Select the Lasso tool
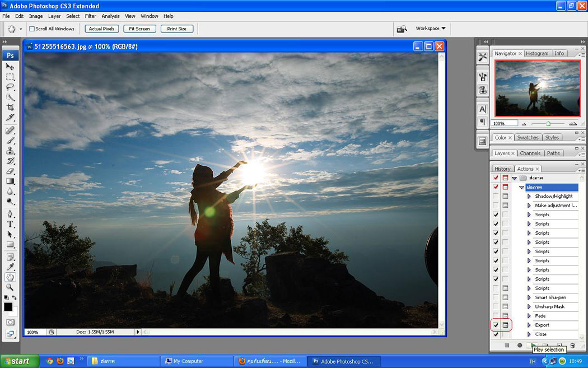Image resolution: width=588 pixels, height=368 pixels. (10, 87)
